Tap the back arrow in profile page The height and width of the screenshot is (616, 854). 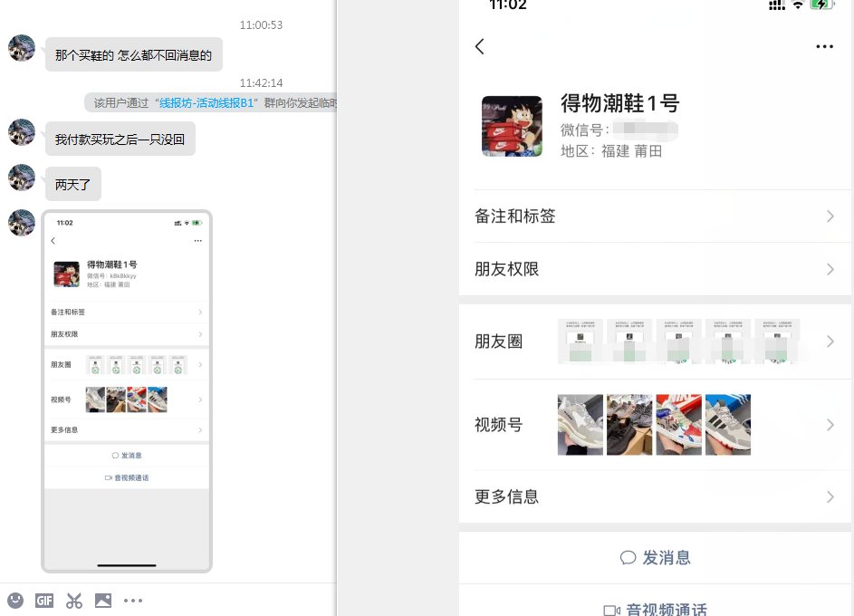pyautogui.click(x=480, y=46)
